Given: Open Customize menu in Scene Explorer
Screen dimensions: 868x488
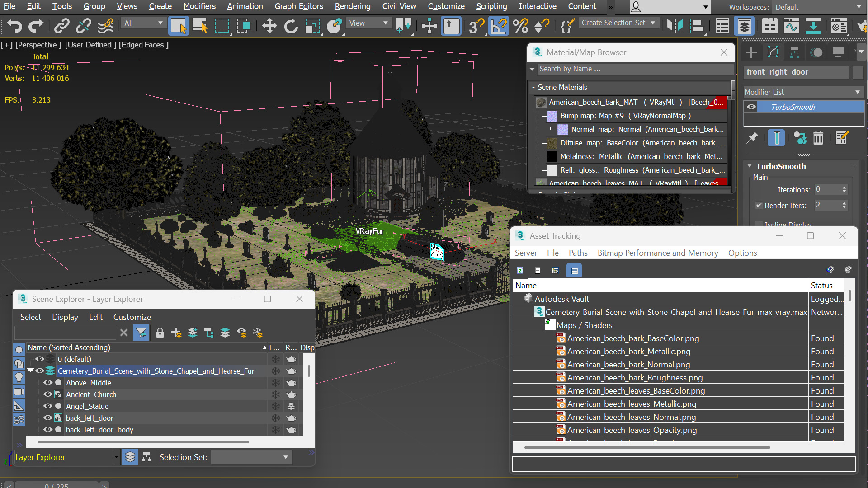Looking at the screenshot, I should click(132, 317).
